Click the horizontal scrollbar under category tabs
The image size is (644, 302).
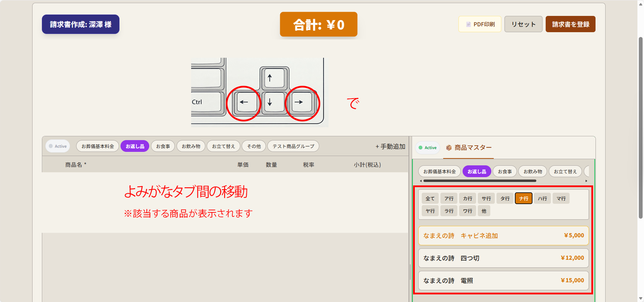tap(480, 181)
